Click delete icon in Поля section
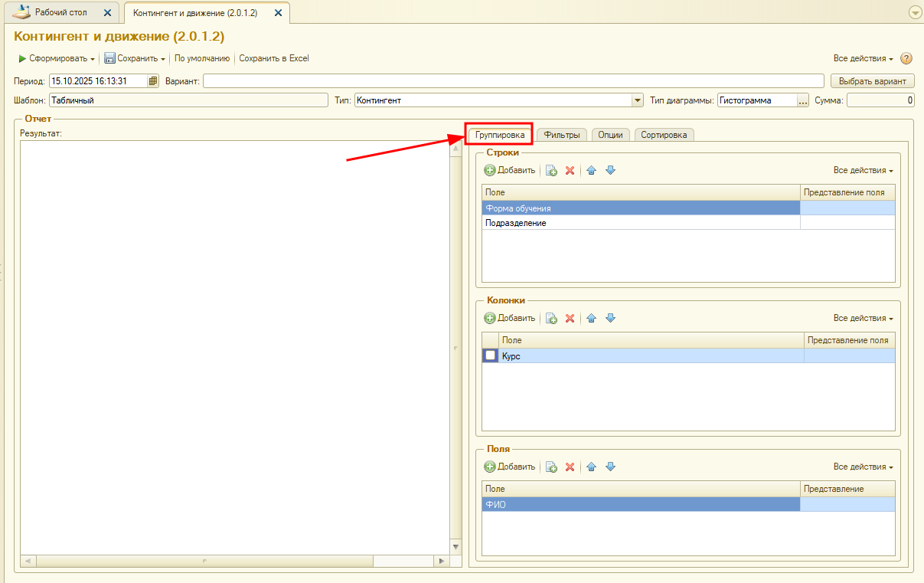Viewport: 924px width, 583px height. pyautogui.click(x=570, y=467)
